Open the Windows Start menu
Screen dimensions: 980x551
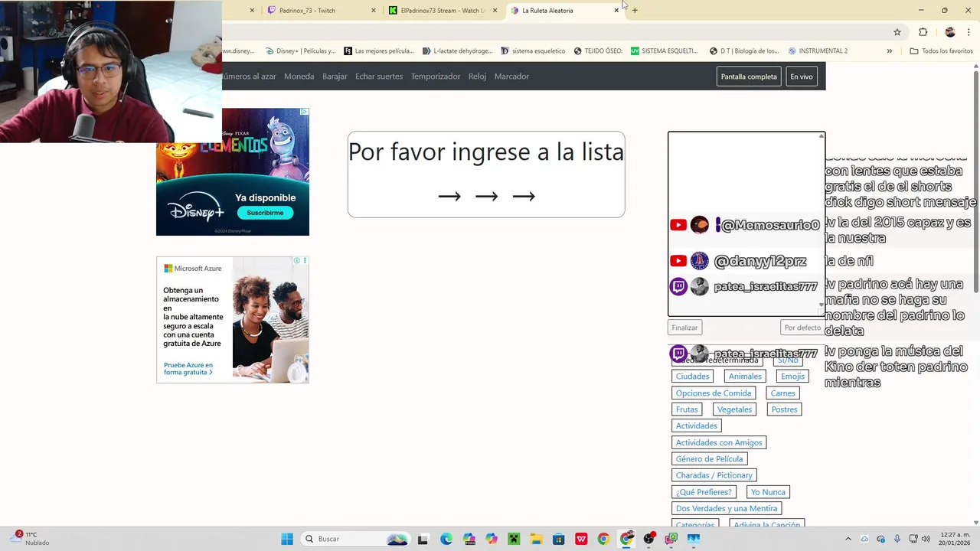click(x=287, y=539)
